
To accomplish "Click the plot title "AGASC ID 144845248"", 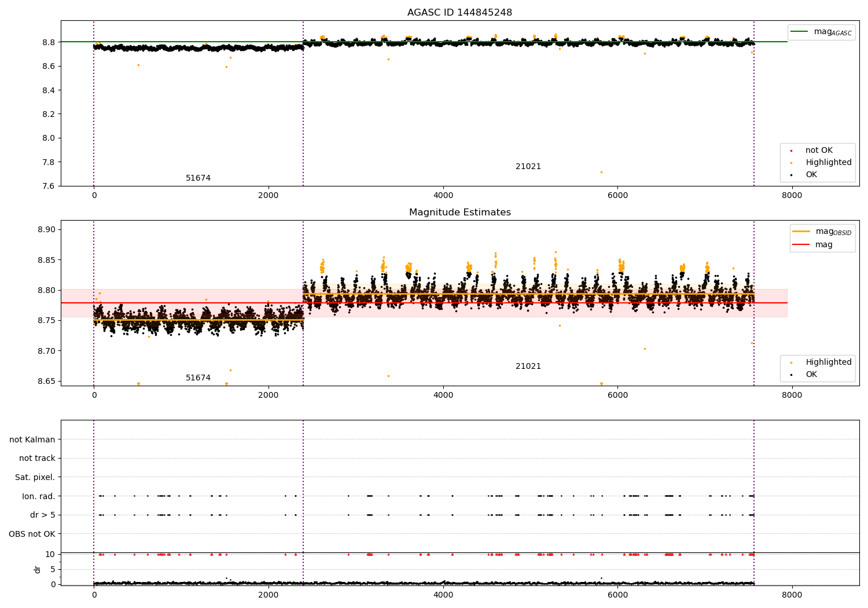I will 459,13.
